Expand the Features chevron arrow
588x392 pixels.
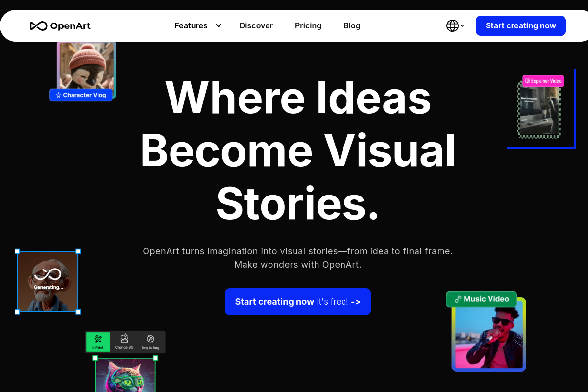218,25
